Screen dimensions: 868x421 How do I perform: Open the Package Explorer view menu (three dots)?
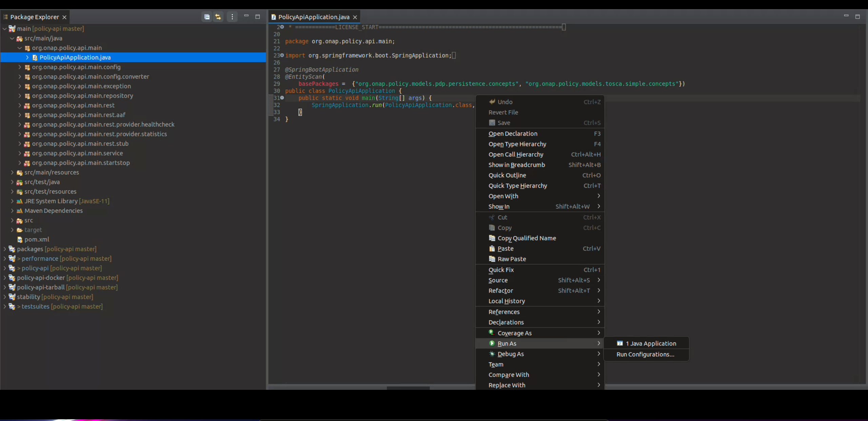[232, 17]
